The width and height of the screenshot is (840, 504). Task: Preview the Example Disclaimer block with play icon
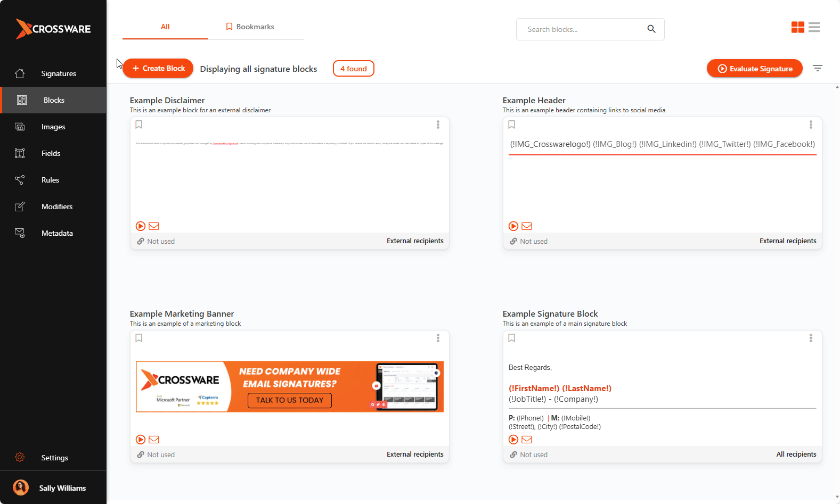click(x=141, y=226)
